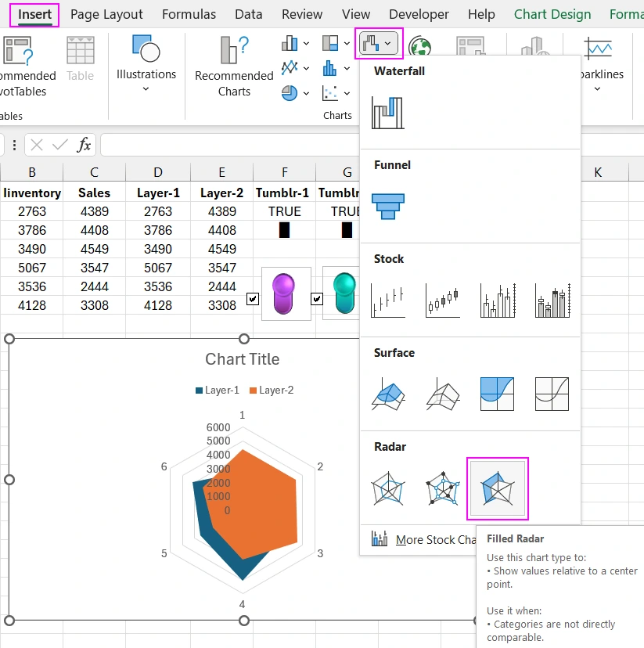
Task: Select the blue 3-D Surface chart icon
Action: pos(387,394)
